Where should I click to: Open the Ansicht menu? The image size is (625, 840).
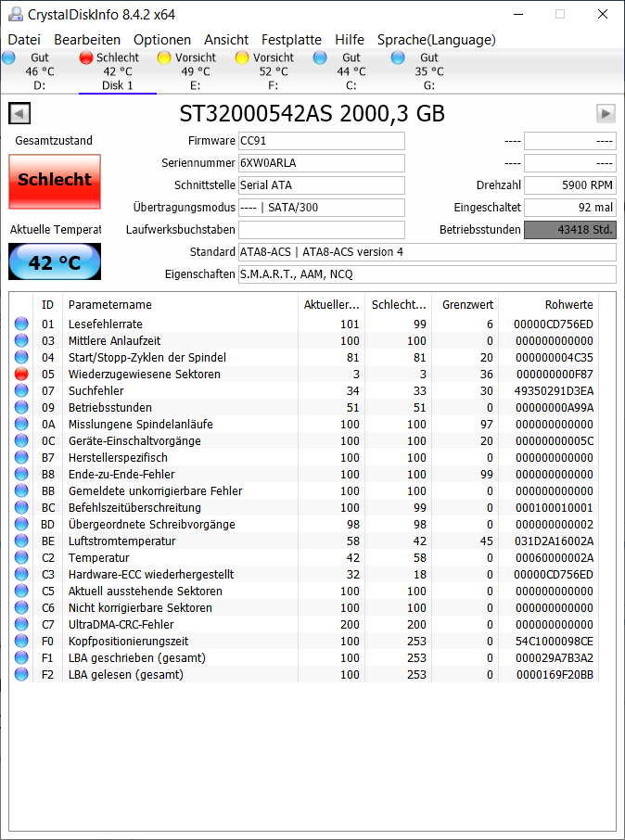226,40
